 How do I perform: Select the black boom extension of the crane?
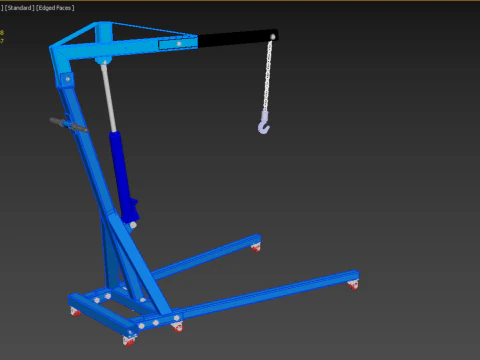pos(238,38)
